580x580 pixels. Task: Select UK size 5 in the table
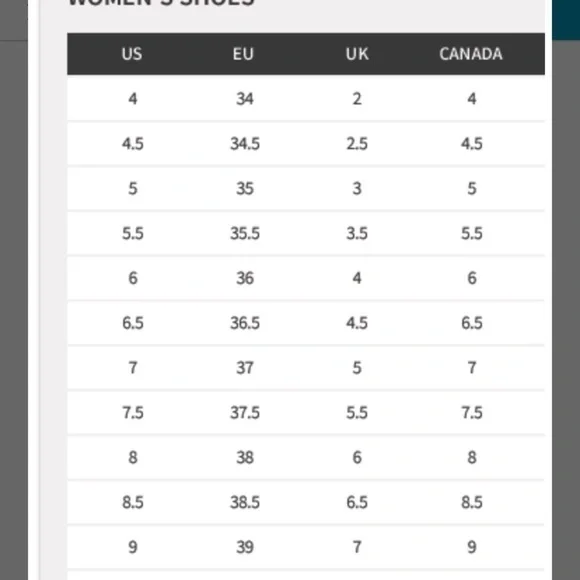point(357,368)
